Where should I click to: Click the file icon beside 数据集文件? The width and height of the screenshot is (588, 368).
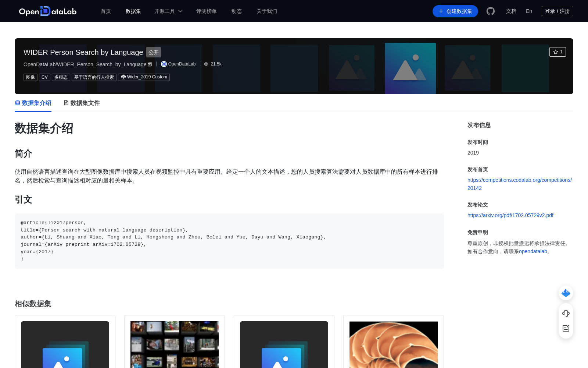tap(66, 103)
